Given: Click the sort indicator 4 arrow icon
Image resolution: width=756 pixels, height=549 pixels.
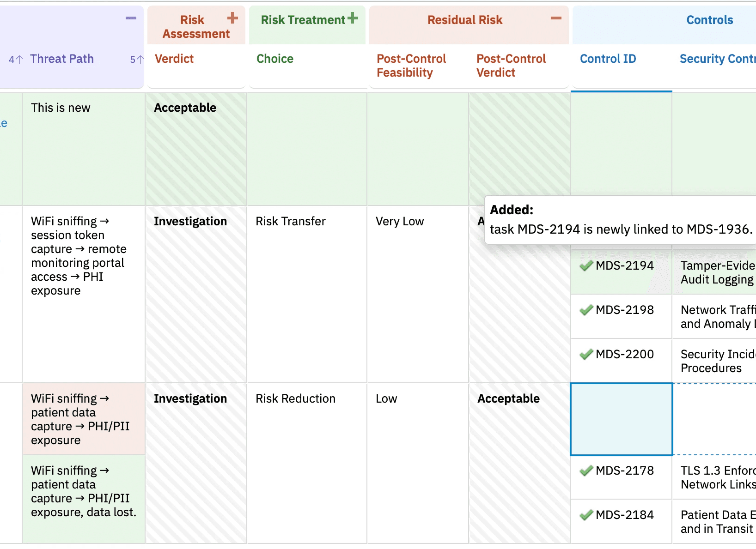Looking at the screenshot, I should [16, 59].
